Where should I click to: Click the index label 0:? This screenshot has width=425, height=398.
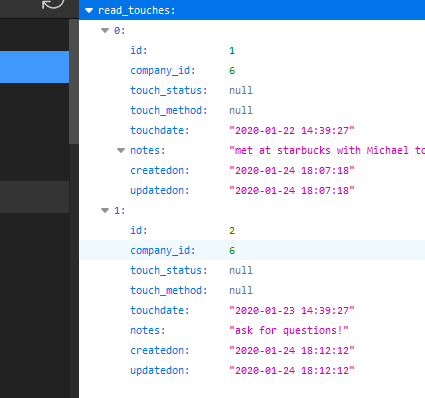coord(120,31)
